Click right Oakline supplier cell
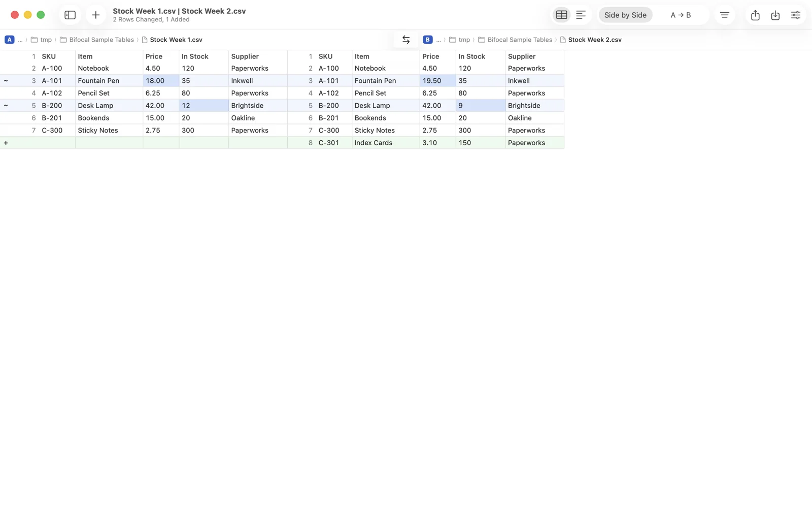 tap(534, 118)
